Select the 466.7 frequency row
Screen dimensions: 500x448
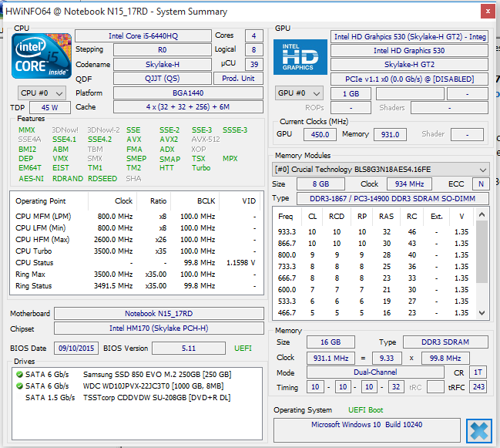pyautogui.click(x=374, y=313)
